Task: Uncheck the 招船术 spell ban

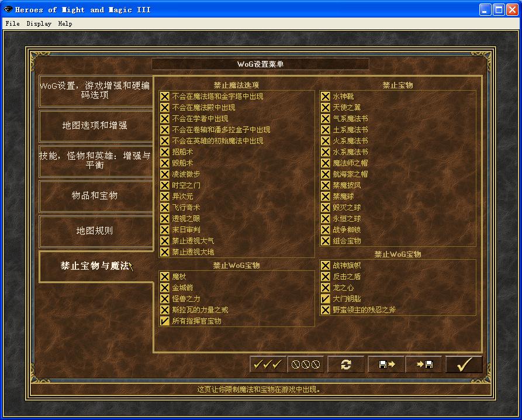Action: click(164, 152)
